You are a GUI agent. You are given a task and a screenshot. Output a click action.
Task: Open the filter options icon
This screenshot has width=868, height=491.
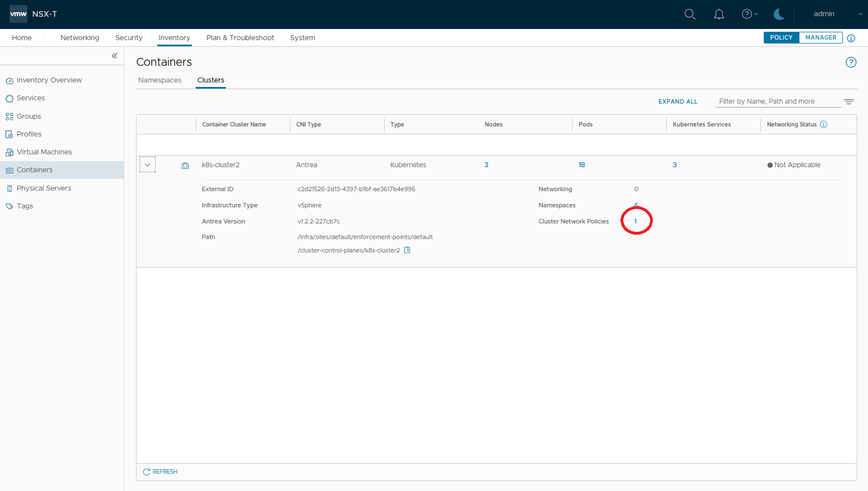848,102
